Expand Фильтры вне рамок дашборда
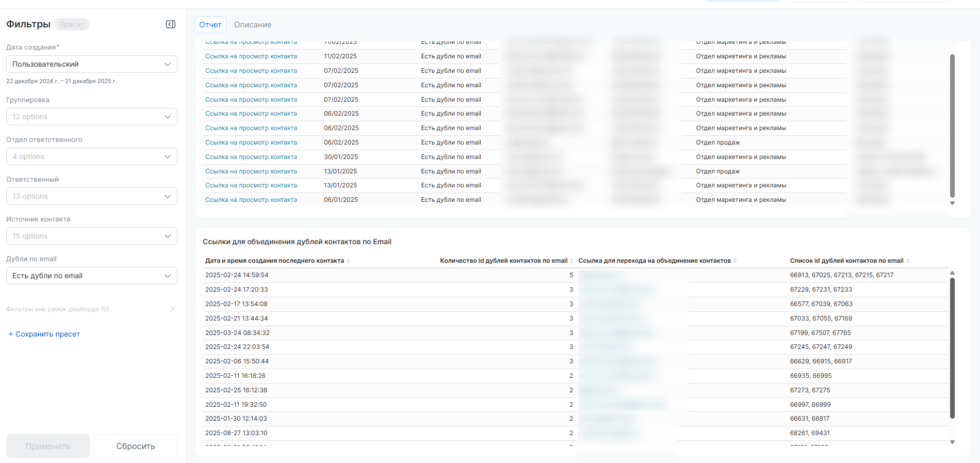 172,309
